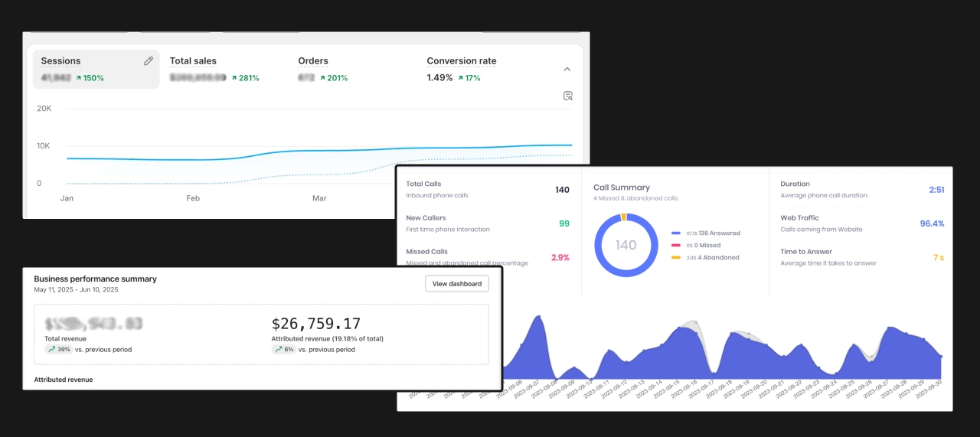Click the upward arrow beside 201% Orders
The image size is (980, 437).
[322, 78]
